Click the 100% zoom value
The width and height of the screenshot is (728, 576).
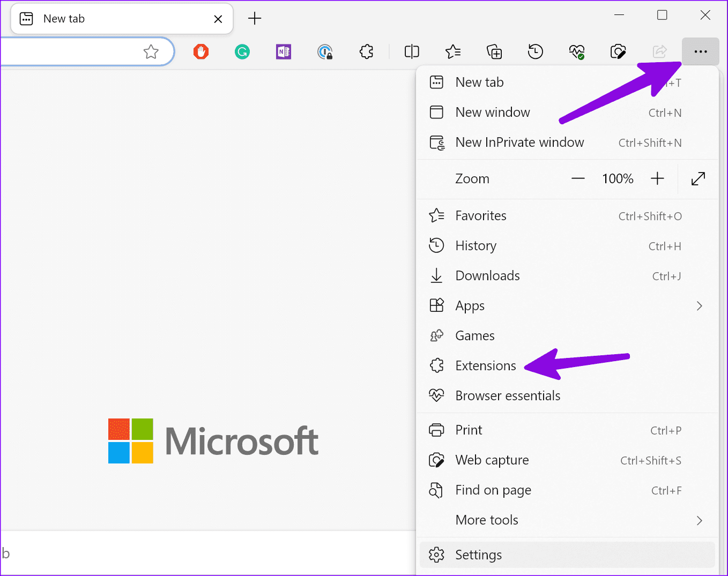coord(618,178)
